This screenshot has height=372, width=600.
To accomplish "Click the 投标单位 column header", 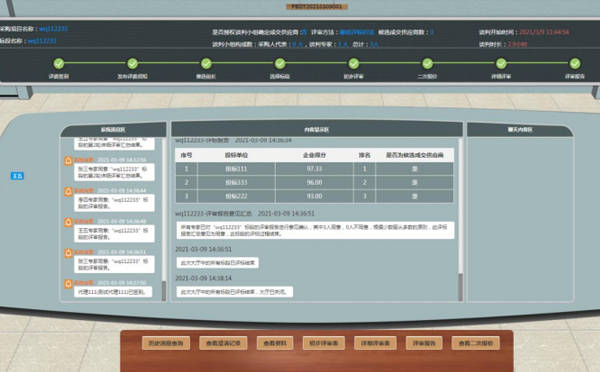I will (x=236, y=155).
